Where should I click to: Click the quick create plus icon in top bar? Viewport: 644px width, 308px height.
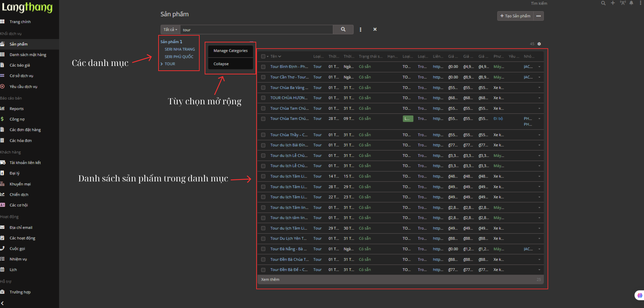click(x=613, y=3)
